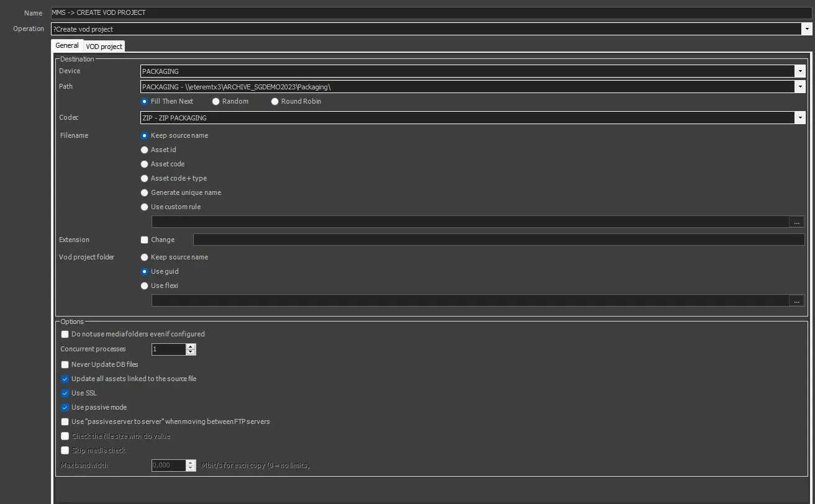Select Use flexi for Vod project folder
Viewport: 815px width, 504px height.
point(145,286)
